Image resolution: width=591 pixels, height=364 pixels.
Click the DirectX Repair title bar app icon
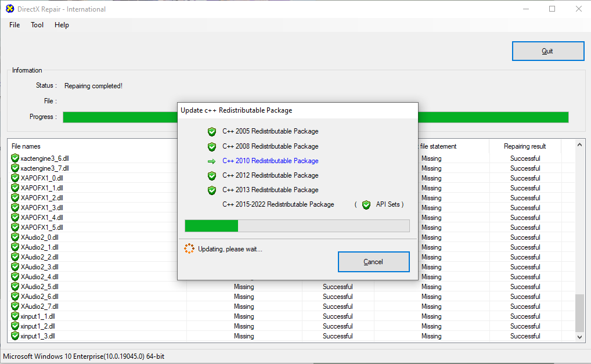(x=9, y=9)
